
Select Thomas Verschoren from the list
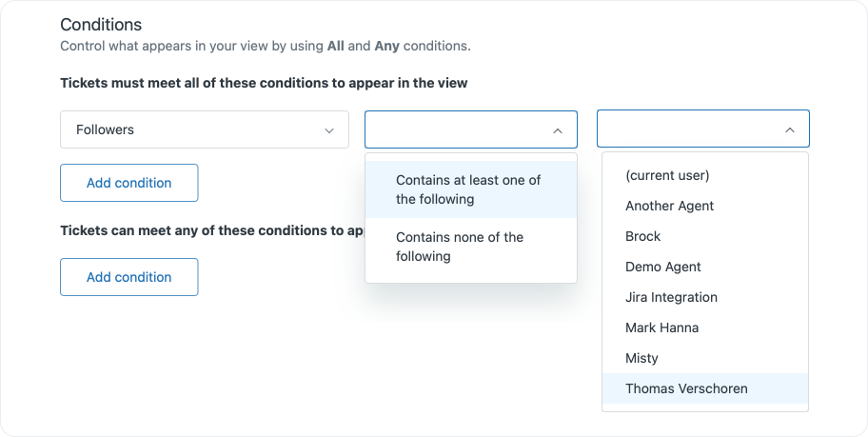pos(686,388)
